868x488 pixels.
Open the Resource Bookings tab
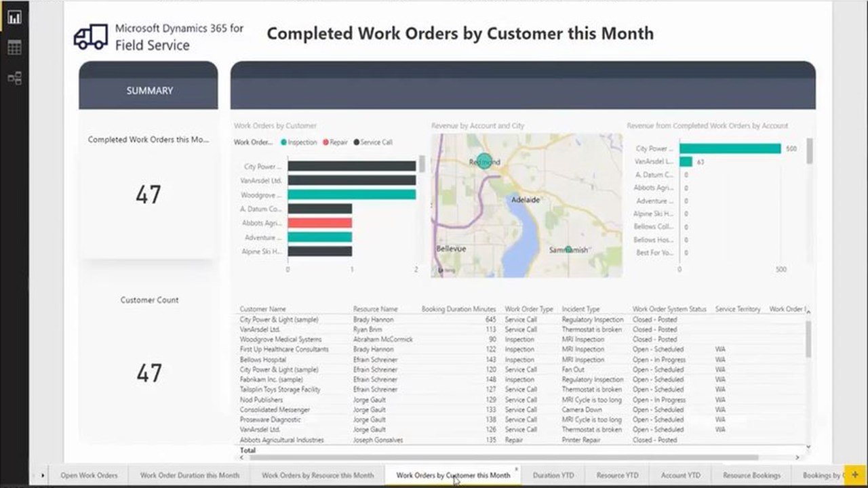click(x=751, y=475)
